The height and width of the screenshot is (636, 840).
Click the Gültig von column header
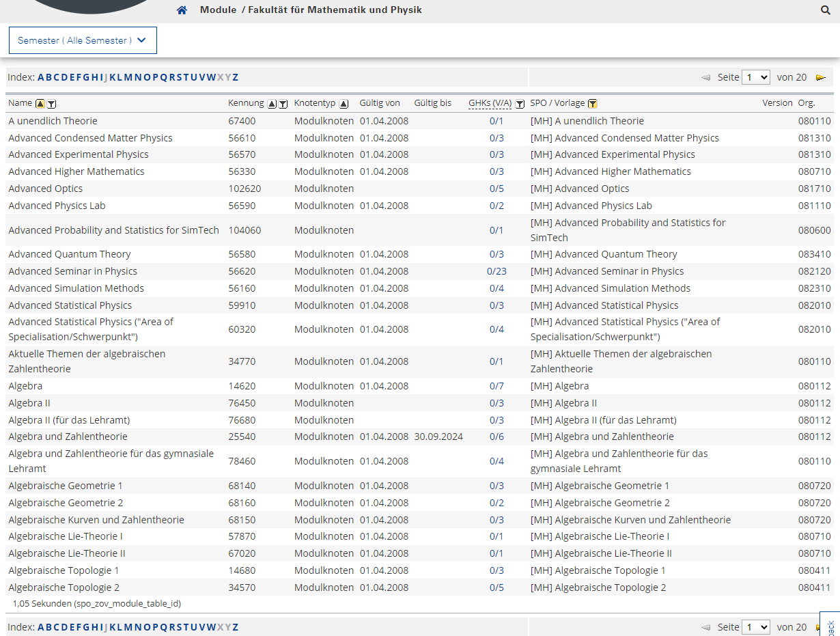380,103
